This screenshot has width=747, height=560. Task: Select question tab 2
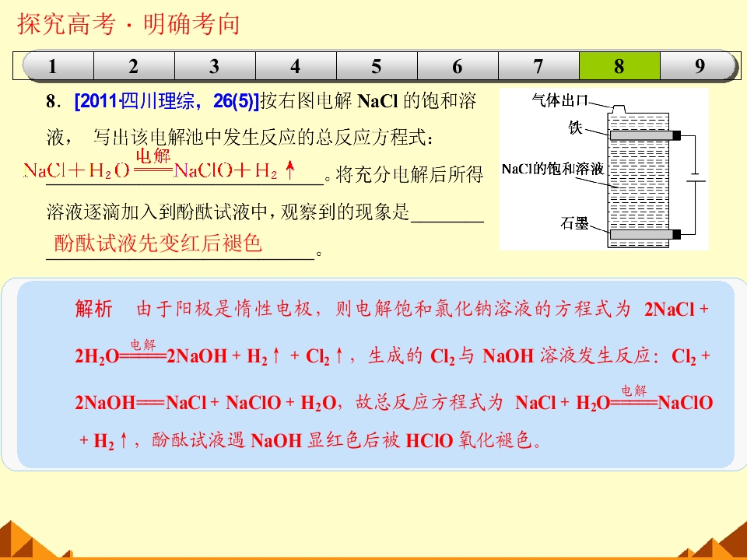click(135, 65)
